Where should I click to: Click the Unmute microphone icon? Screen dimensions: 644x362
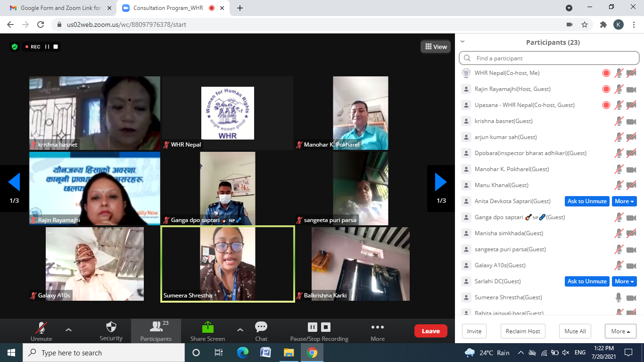[41, 327]
